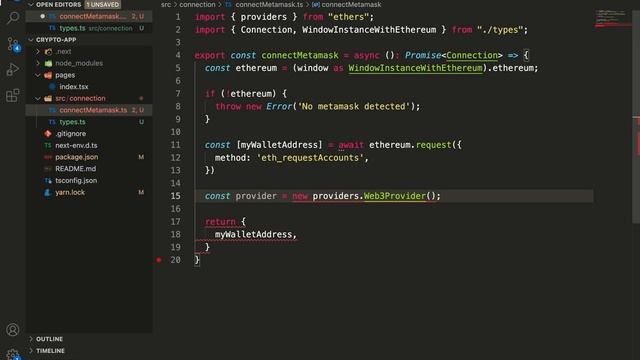The image size is (640, 360).
Task: Open yarn.lock file
Action: coord(89,192)
